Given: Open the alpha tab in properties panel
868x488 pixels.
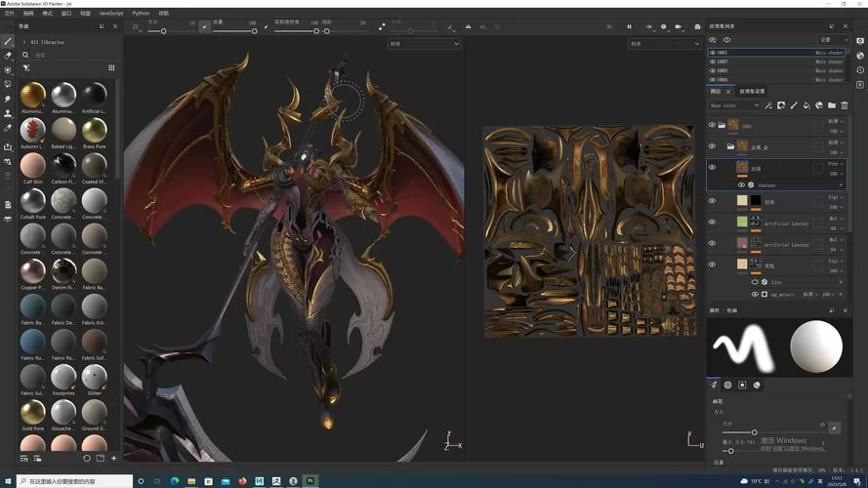Looking at the screenshot, I should tap(728, 386).
